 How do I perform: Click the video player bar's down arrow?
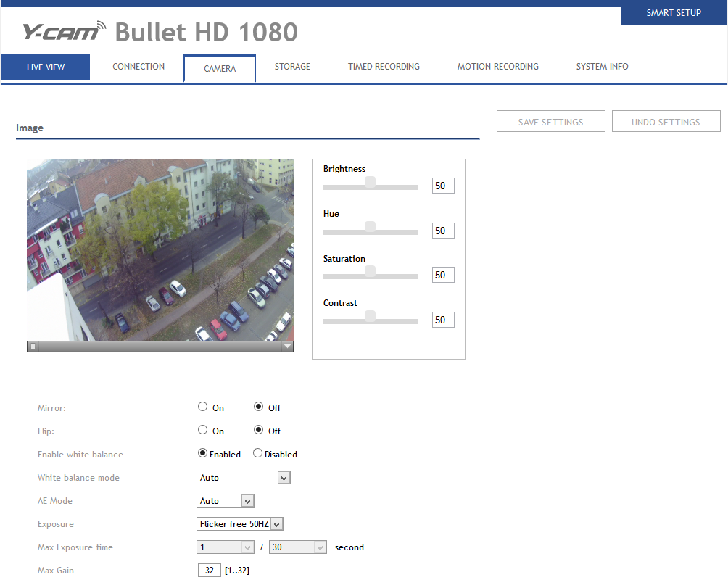[x=287, y=347]
